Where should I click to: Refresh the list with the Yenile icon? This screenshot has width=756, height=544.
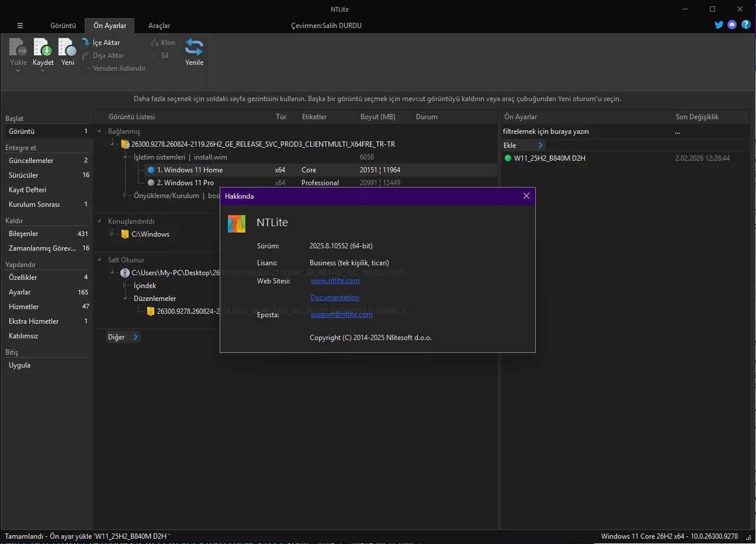point(194,47)
